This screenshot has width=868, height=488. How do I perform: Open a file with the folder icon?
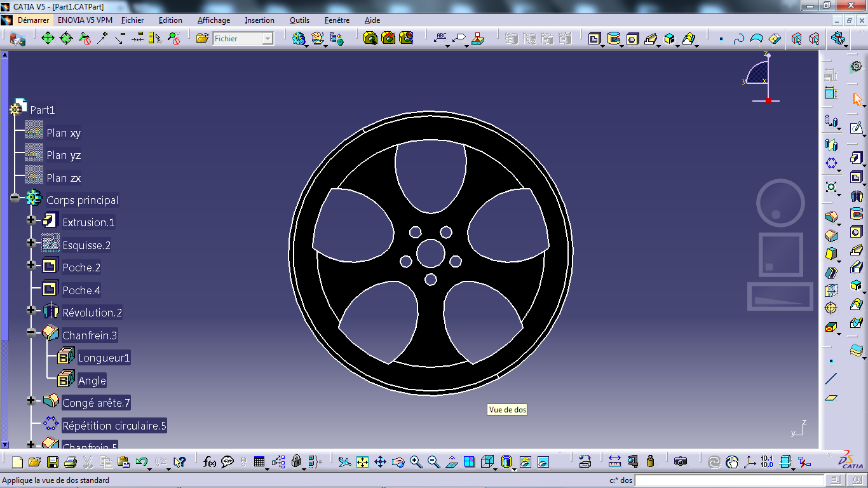tap(34, 462)
